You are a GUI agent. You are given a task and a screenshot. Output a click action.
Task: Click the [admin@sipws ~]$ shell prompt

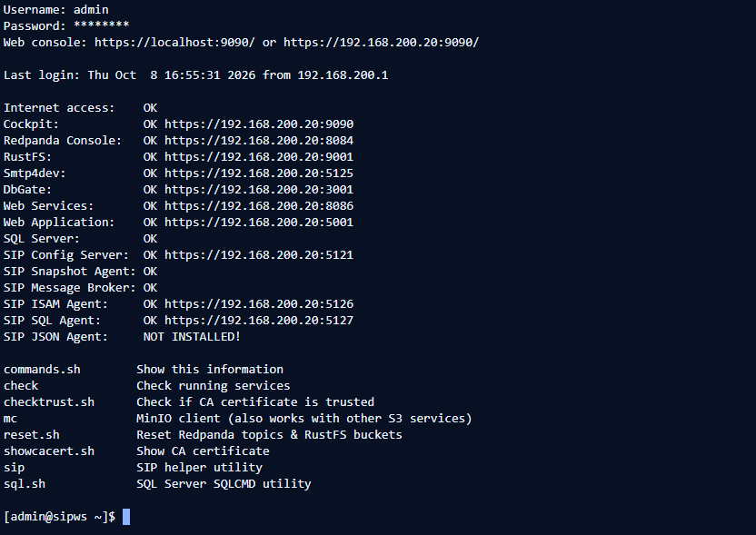point(59,517)
